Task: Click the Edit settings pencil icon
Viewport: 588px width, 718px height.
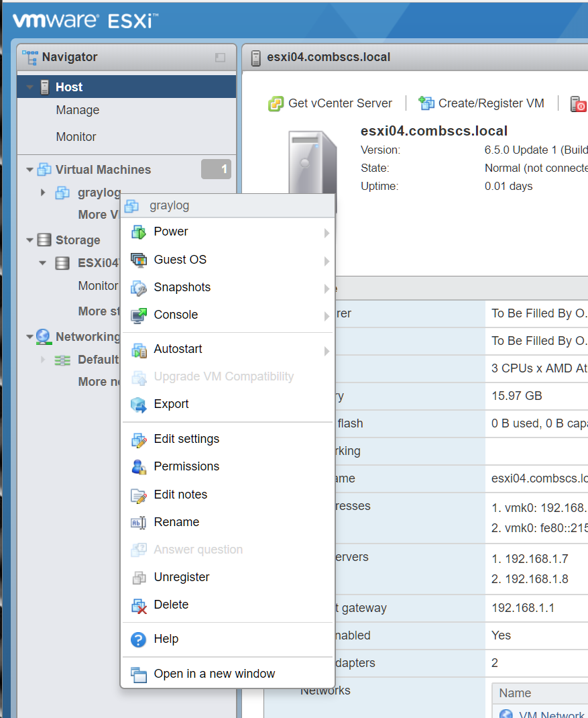Action: (x=139, y=440)
